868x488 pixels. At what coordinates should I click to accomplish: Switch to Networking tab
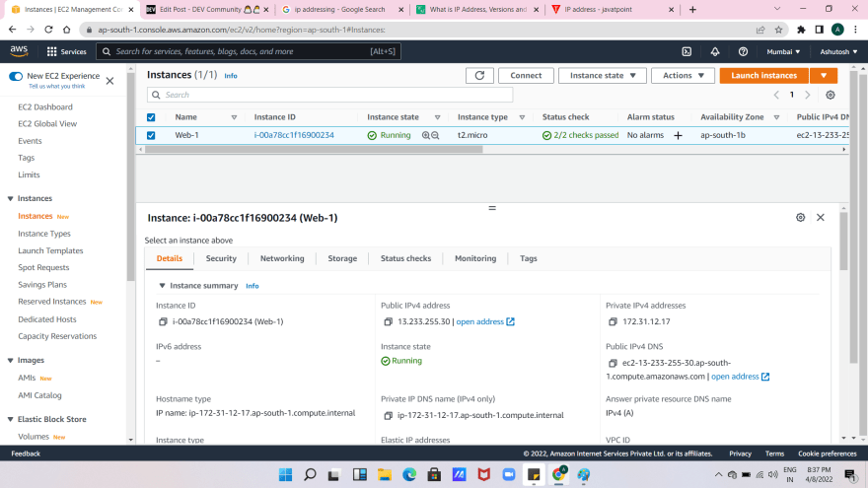tap(282, 258)
